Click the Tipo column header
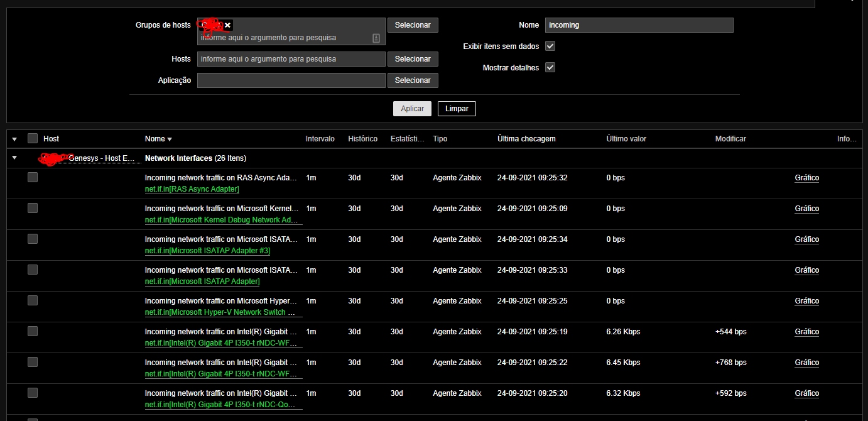Screen dimensions: 868x421 click(x=440, y=139)
